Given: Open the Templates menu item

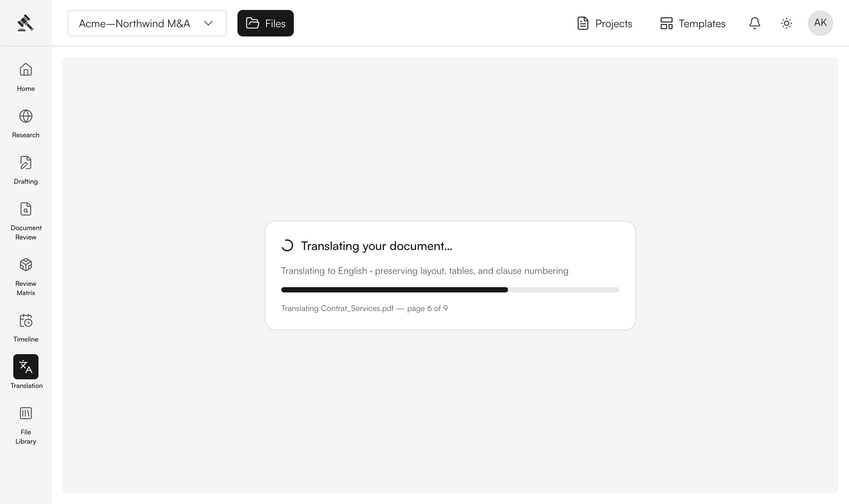Looking at the screenshot, I should pyautogui.click(x=692, y=23).
